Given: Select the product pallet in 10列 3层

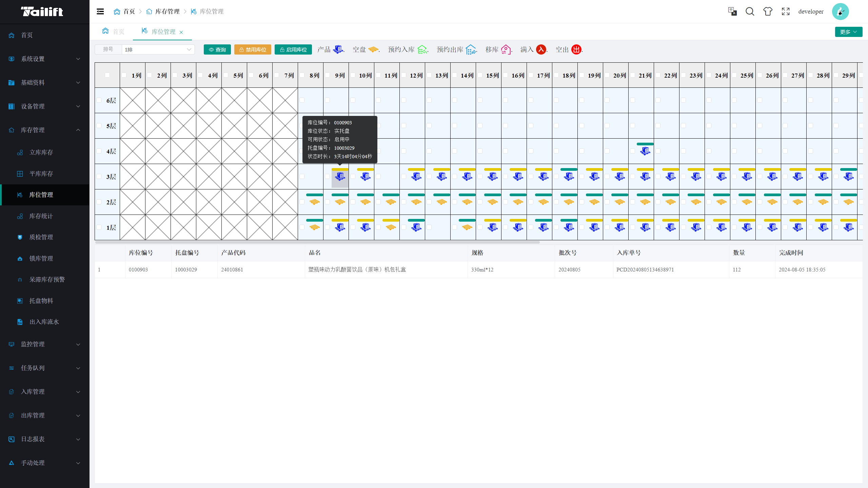Looking at the screenshot, I should [x=365, y=177].
